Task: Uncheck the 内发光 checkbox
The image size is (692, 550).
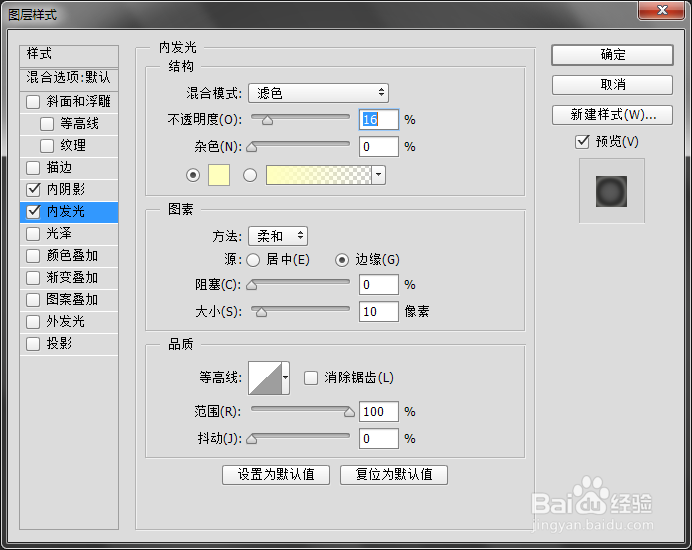Action: (33, 212)
